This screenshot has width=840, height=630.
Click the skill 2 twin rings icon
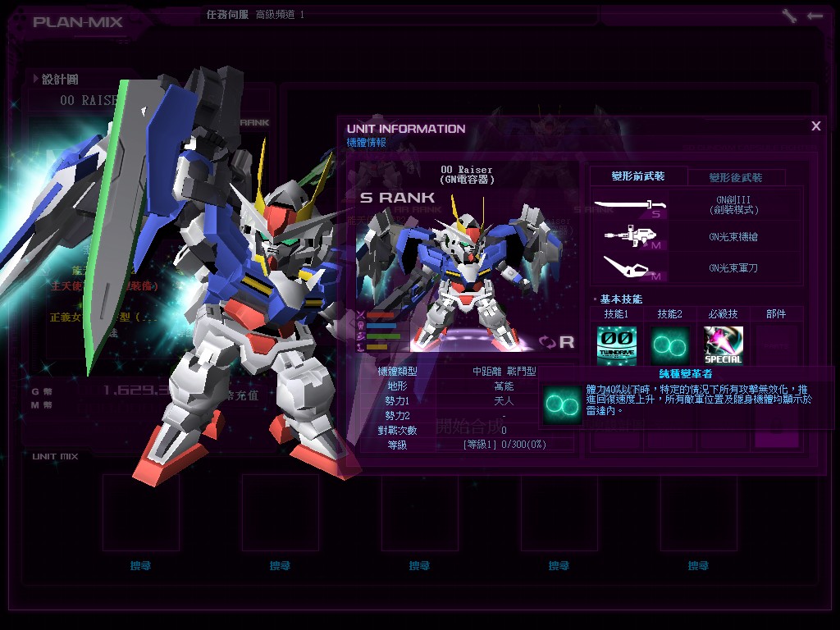(669, 346)
